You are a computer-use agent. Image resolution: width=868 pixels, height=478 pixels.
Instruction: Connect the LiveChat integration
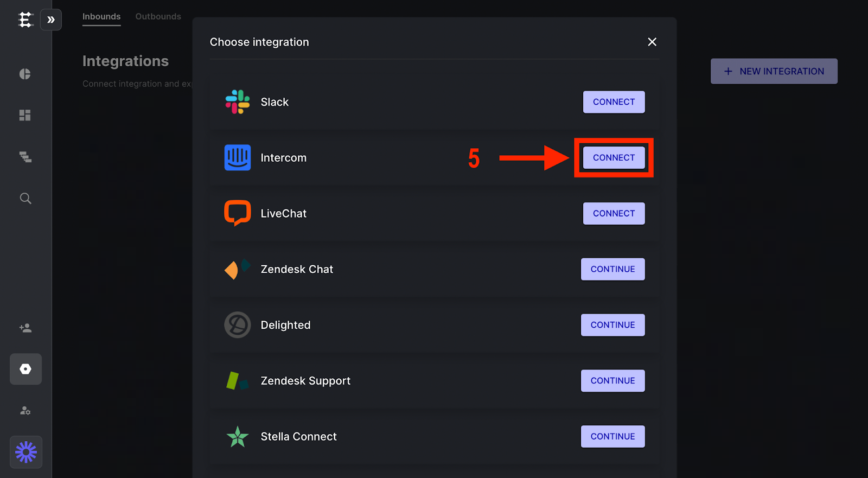(x=614, y=214)
